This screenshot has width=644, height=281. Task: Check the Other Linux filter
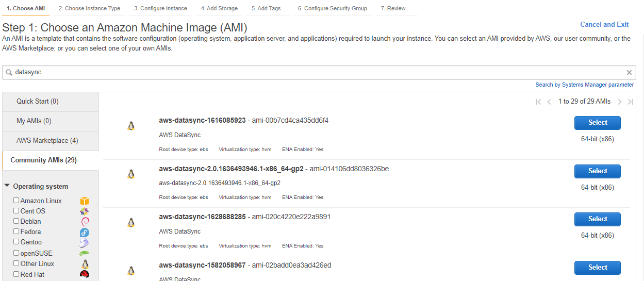click(x=16, y=263)
